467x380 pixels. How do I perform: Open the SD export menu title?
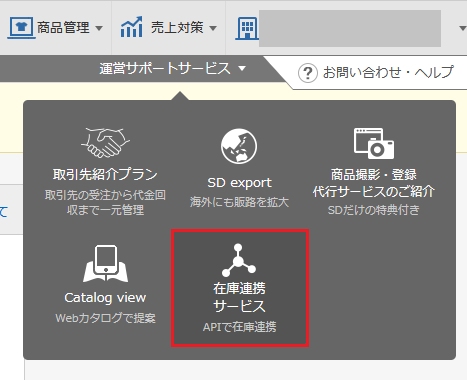point(239,183)
